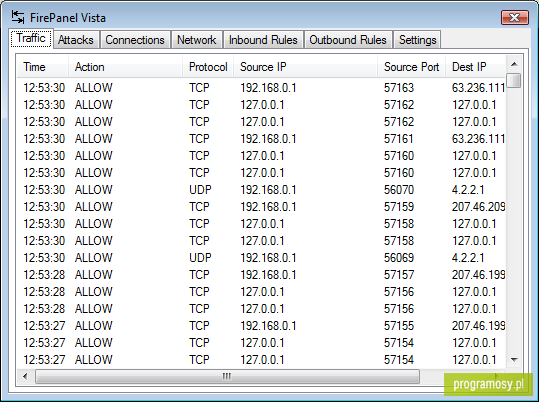Click the Source Port column header
The image size is (539, 402).
point(411,67)
